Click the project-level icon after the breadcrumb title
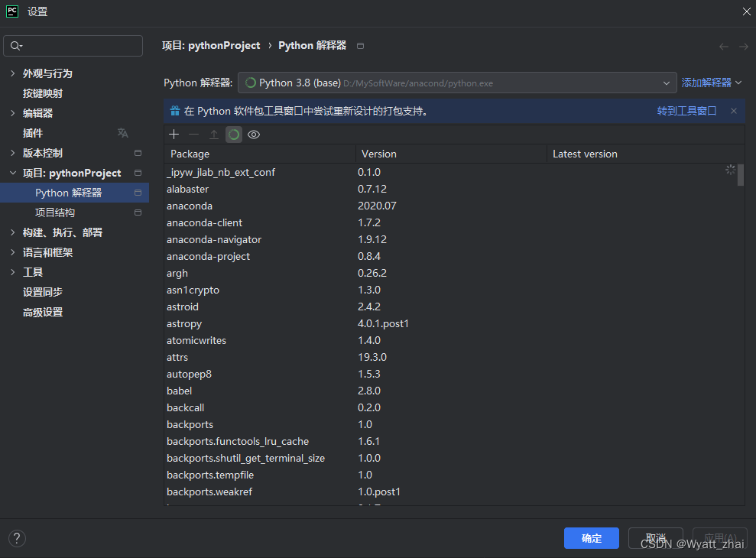Image resolution: width=756 pixels, height=558 pixels. tap(360, 46)
